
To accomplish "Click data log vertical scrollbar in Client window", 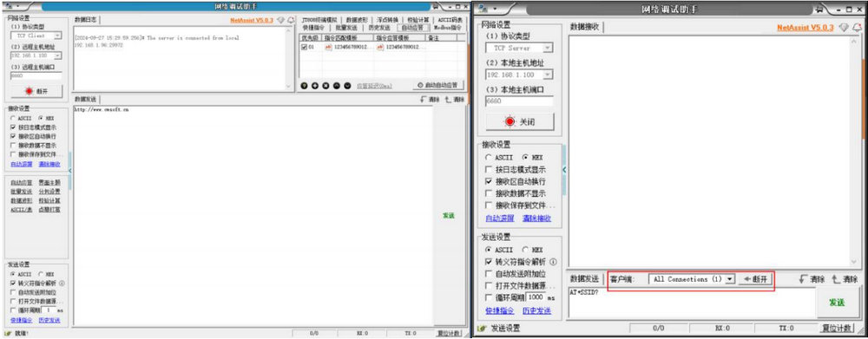I will tap(288, 58).
